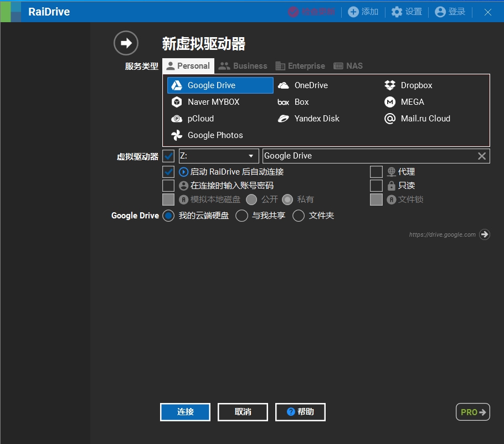Toggle 启动 RaiDrive 后自动连接 checkbox

coord(168,172)
